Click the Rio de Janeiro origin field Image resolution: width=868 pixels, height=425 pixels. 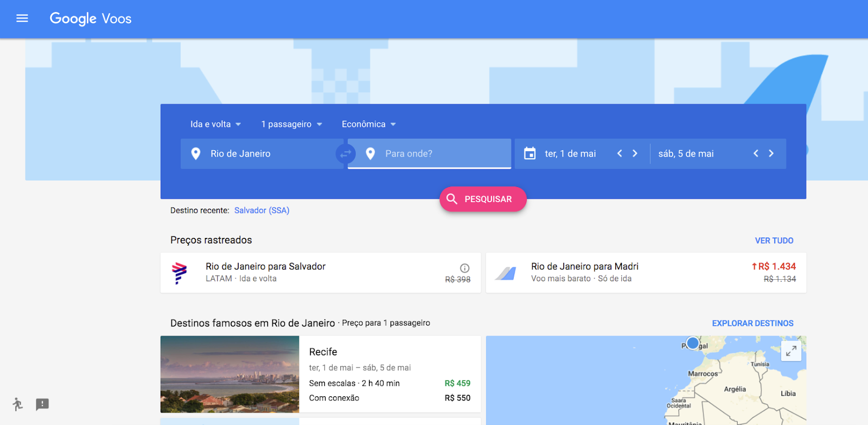tap(262, 154)
